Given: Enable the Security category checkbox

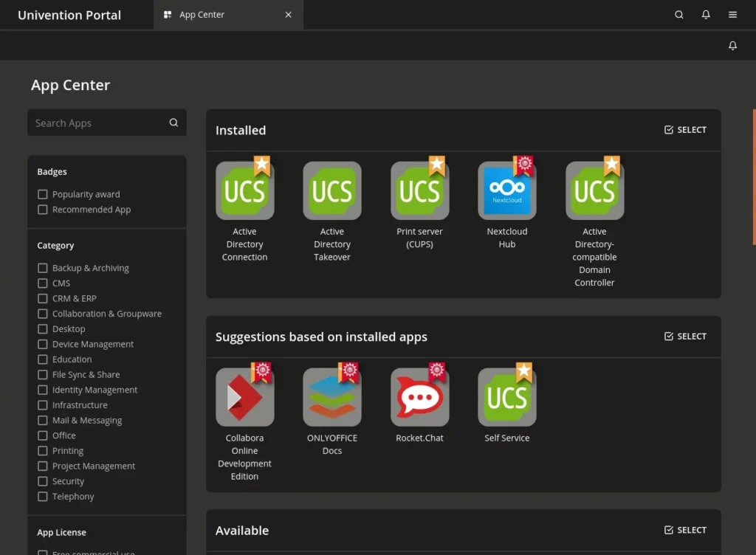Looking at the screenshot, I should (x=42, y=480).
